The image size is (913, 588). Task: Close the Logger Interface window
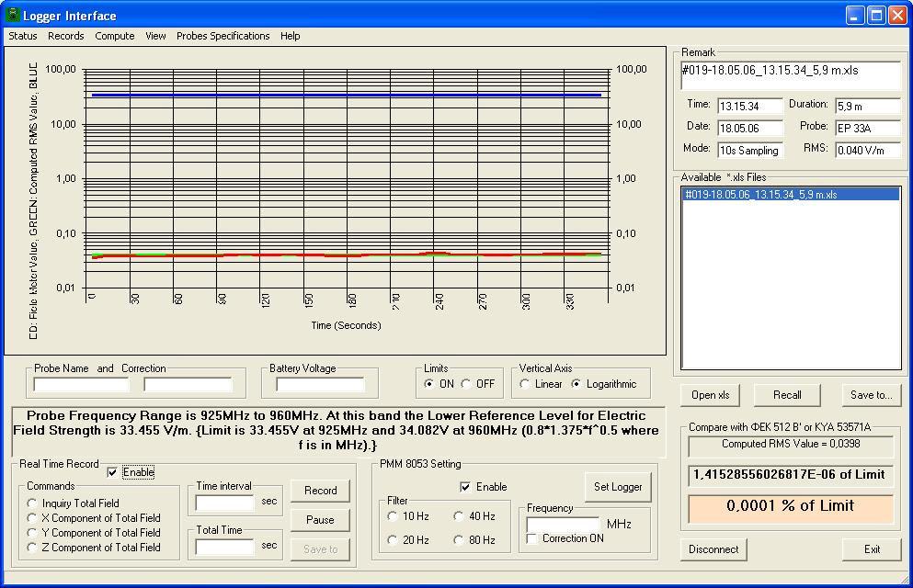(898, 15)
